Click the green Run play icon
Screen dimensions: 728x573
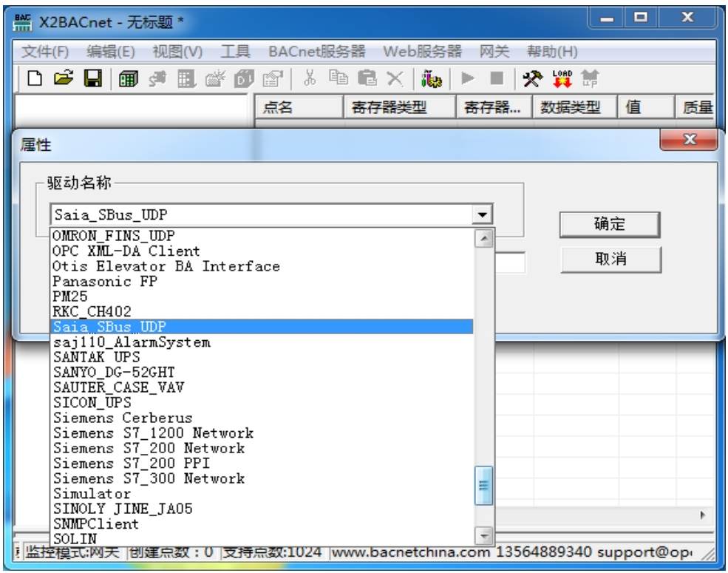pos(468,78)
